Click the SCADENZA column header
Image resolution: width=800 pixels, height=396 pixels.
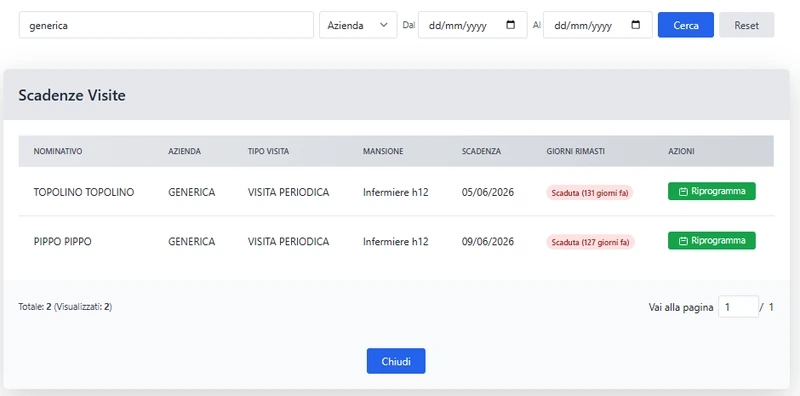click(481, 152)
